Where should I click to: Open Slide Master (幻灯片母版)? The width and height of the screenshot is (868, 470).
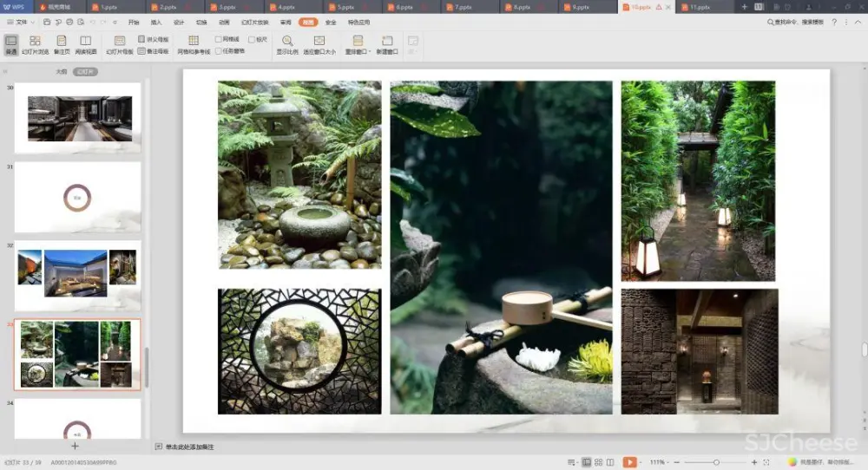coord(120,45)
